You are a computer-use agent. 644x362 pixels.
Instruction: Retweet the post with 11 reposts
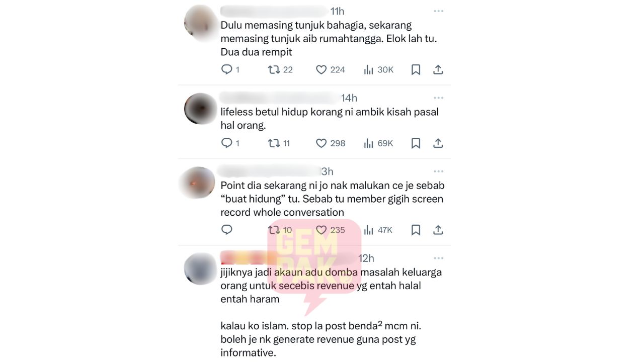pos(274,143)
